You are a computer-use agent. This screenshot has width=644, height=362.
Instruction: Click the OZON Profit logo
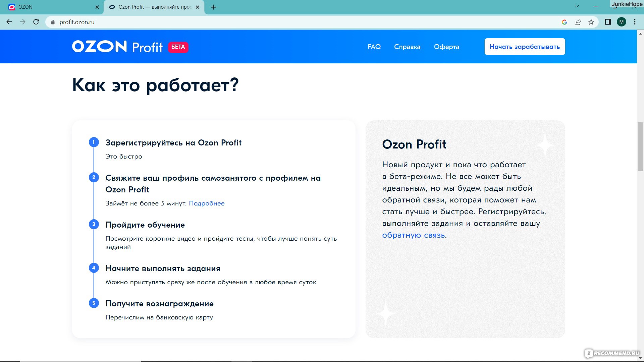click(117, 47)
